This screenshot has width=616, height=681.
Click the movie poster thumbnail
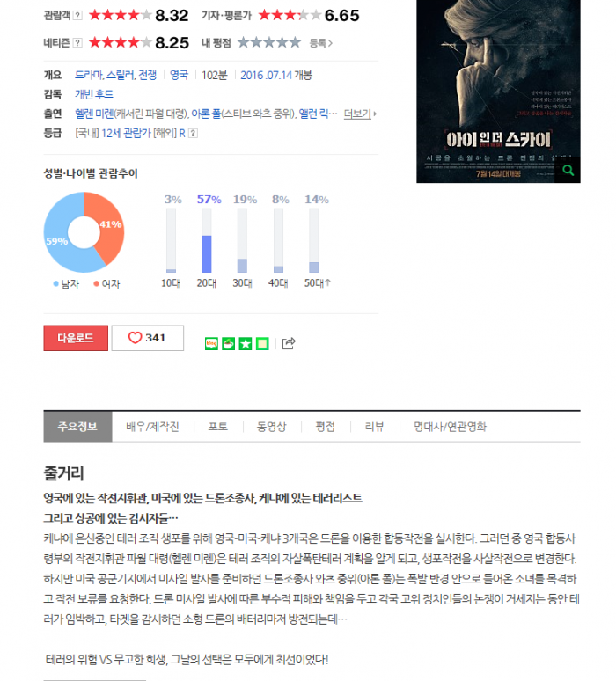pyautogui.click(x=498, y=92)
